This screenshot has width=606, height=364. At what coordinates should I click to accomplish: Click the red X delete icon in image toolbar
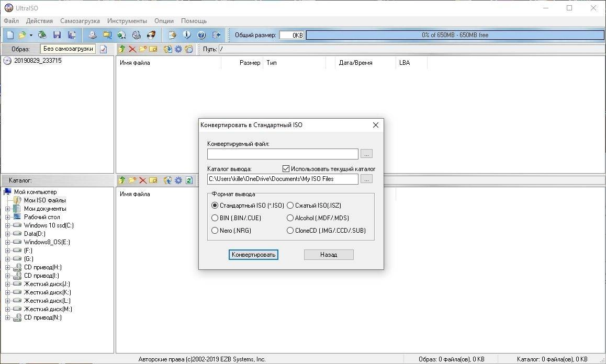click(132, 49)
